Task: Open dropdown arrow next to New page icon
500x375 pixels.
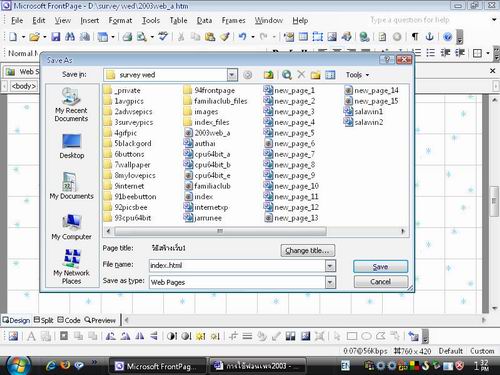Action: (x=23, y=37)
